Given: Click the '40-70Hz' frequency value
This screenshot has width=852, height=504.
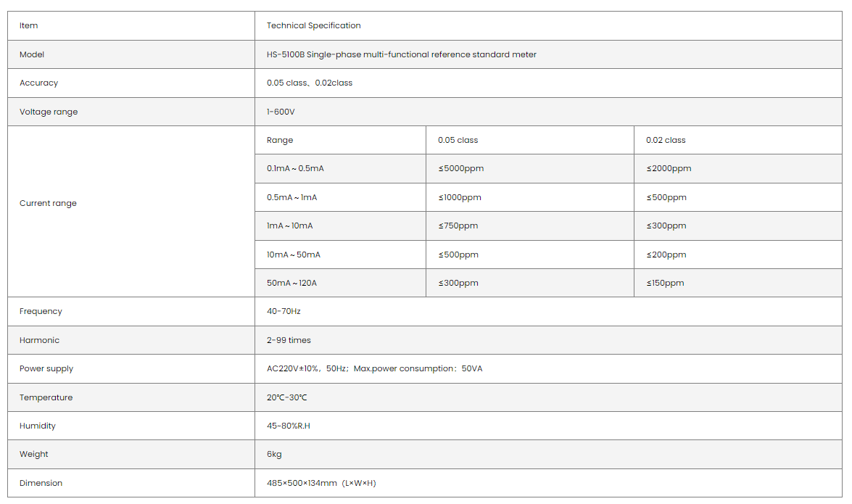Looking at the screenshot, I should point(284,312).
